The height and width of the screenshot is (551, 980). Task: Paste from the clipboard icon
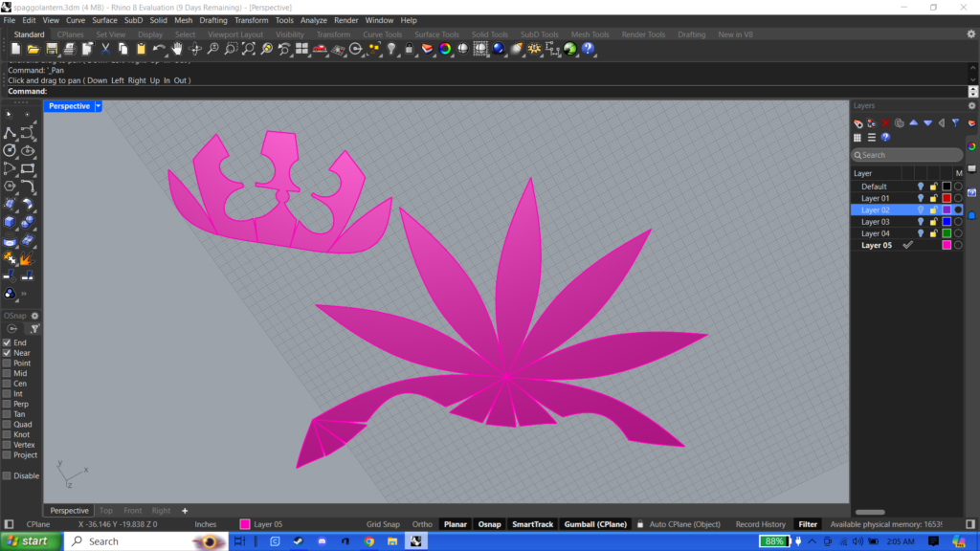[142, 49]
